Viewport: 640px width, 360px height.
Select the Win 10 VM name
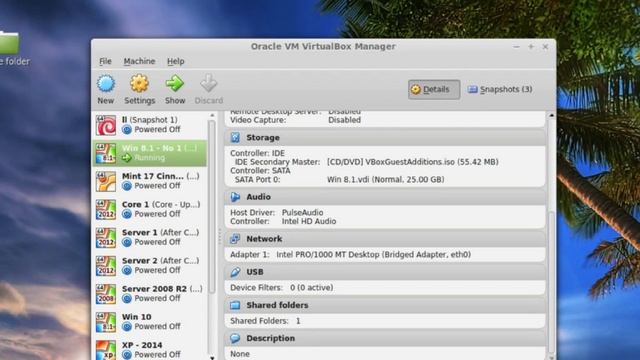pyautogui.click(x=136, y=317)
